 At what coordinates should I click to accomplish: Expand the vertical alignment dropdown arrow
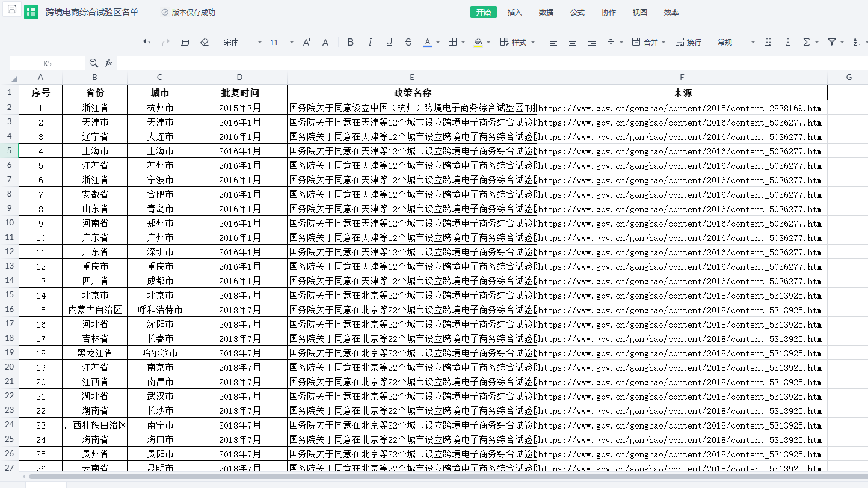[x=621, y=43]
